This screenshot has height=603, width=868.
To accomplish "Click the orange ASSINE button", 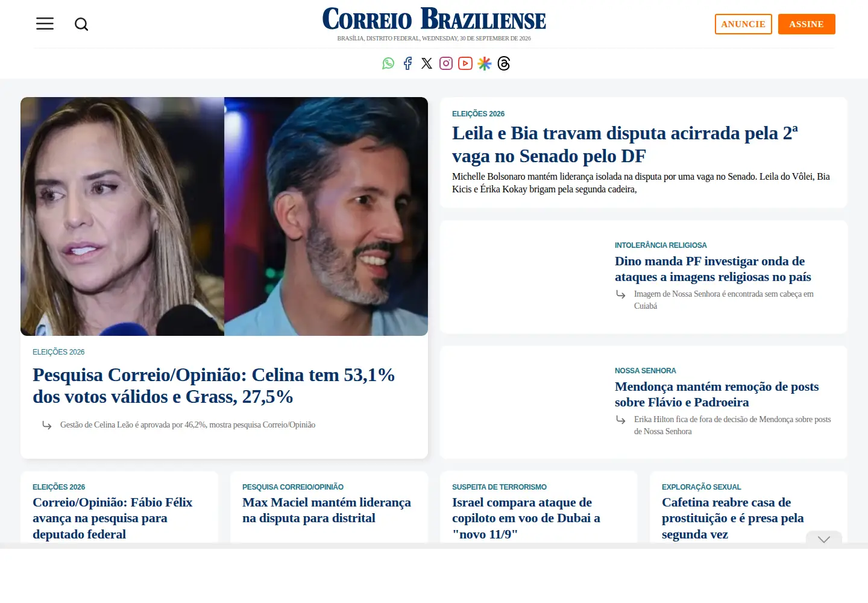I will [x=807, y=24].
